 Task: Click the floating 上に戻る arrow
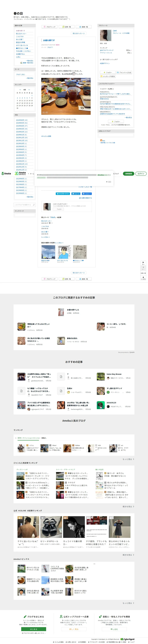[143, 278]
